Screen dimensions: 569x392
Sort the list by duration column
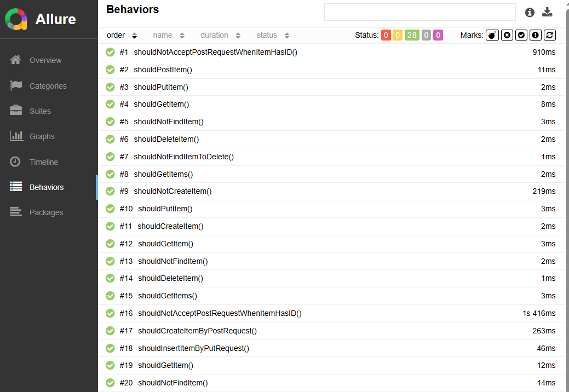(x=220, y=35)
